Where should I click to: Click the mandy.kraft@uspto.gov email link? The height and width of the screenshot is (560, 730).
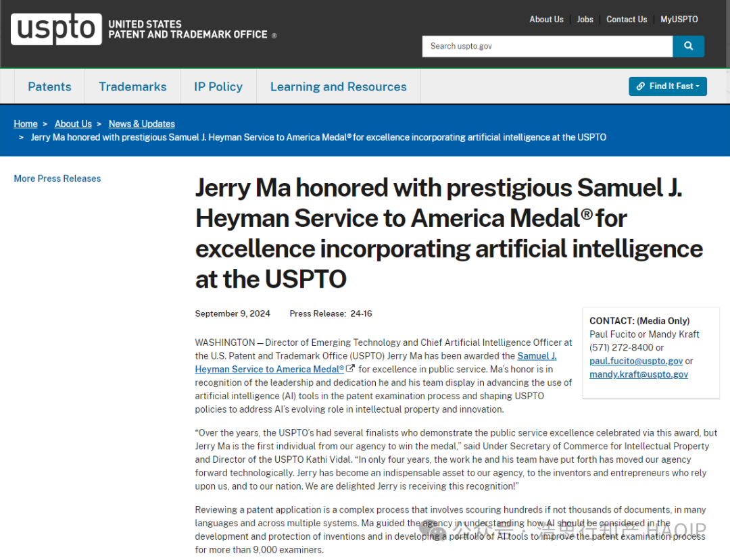(x=638, y=374)
